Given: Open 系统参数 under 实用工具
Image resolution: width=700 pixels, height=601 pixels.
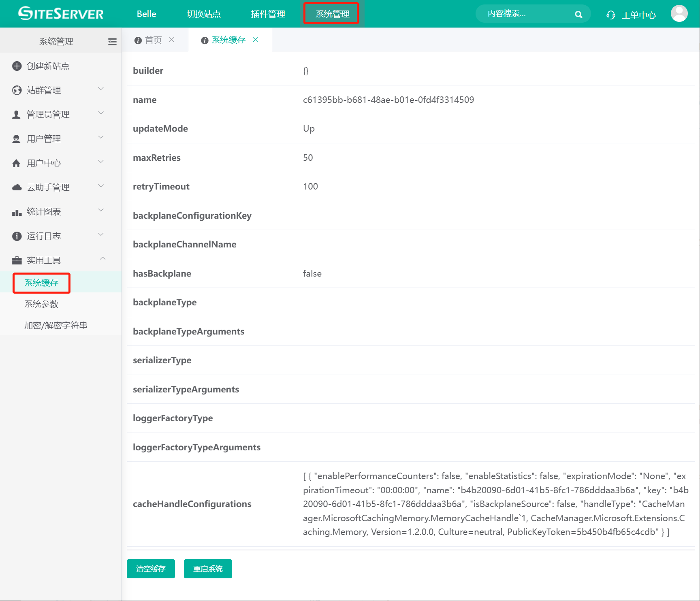Looking at the screenshot, I should [41, 304].
